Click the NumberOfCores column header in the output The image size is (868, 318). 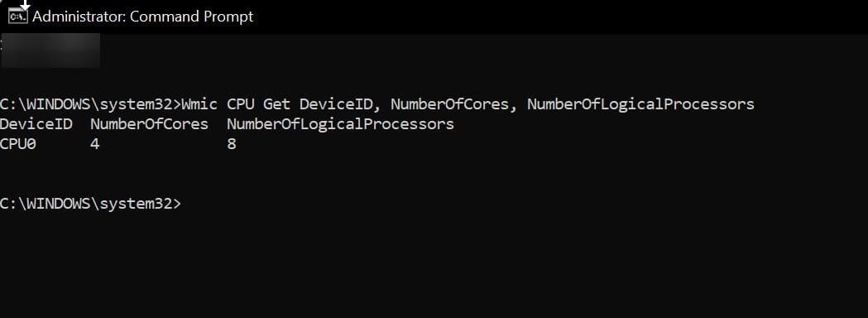[x=150, y=124]
